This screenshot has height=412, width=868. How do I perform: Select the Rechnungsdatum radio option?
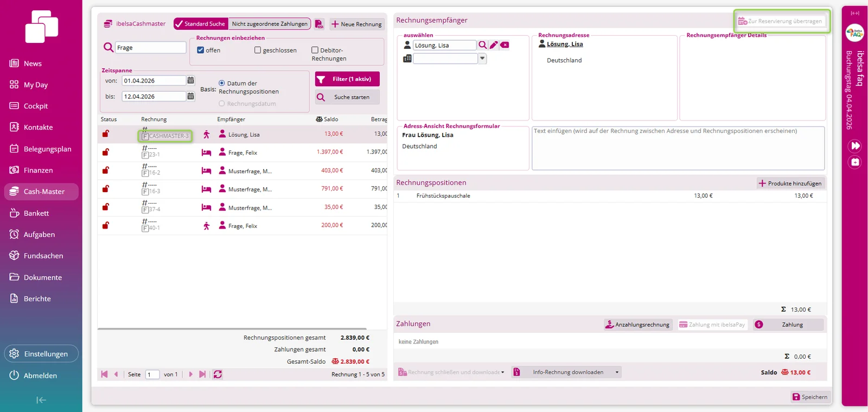[x=221, y=103]
